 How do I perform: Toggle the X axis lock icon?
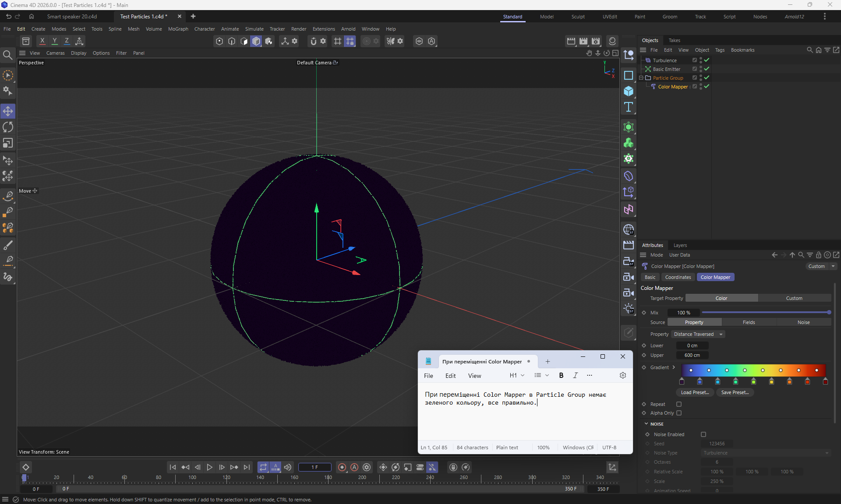tap(42, 41)
